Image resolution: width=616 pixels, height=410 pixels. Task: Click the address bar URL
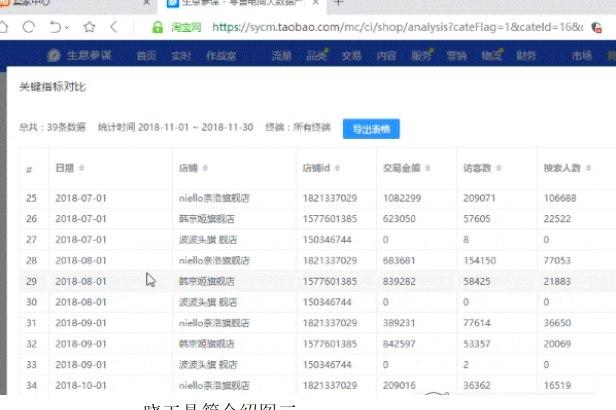(397, 27)
